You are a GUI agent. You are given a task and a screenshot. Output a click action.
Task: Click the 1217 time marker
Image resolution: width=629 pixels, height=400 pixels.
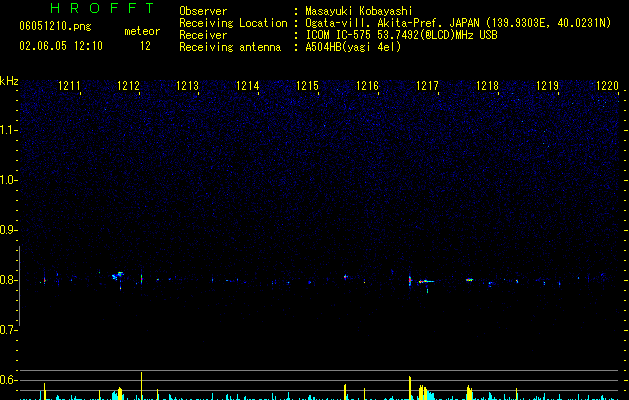pyautogui.click(x=427, y=86)
